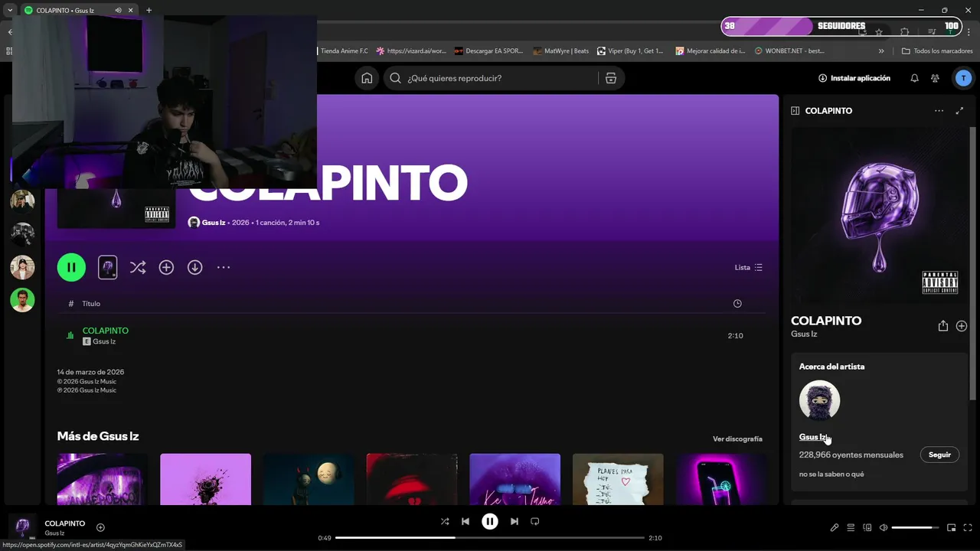980x551 pixels.
Task: Toggle repeat in the player bar
Action: coord(535,521)
